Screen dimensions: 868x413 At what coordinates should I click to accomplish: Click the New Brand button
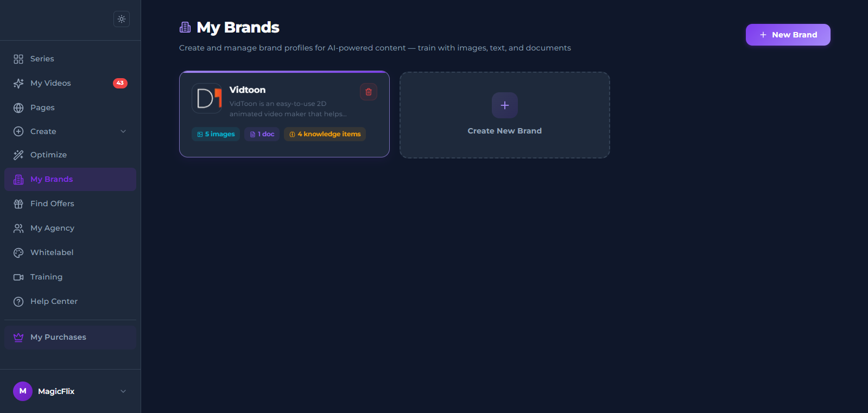788,35
